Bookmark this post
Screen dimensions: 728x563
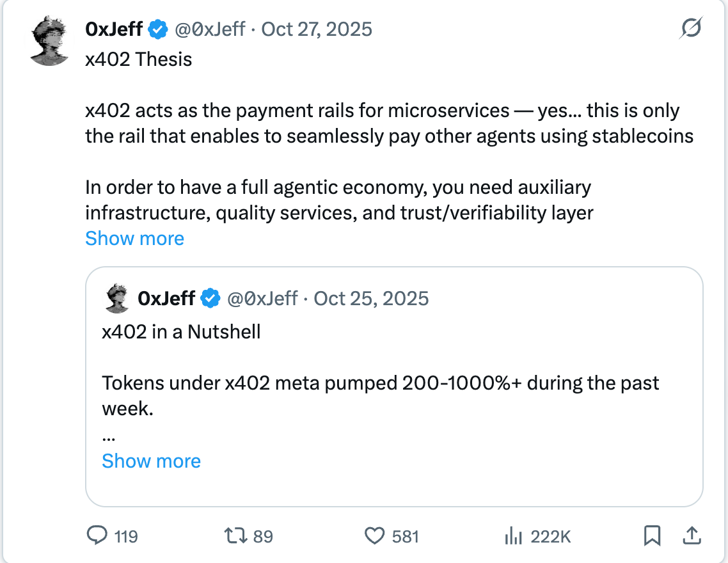click(x=652, y=535)
